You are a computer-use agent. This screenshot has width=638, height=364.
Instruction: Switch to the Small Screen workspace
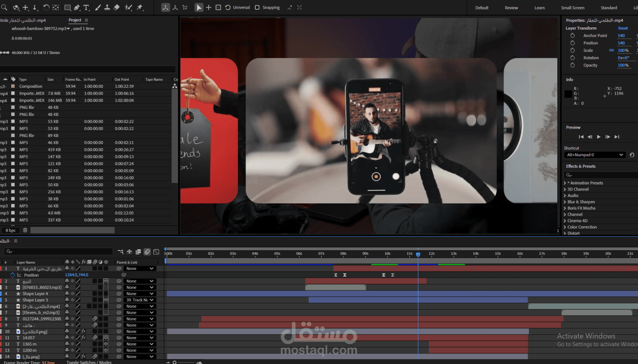[573, 8]
